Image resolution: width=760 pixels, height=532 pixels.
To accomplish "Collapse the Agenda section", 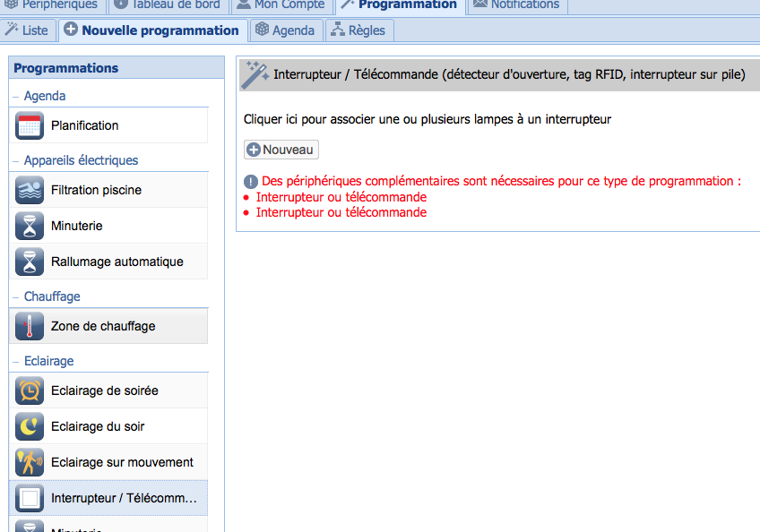I will 16,97.
